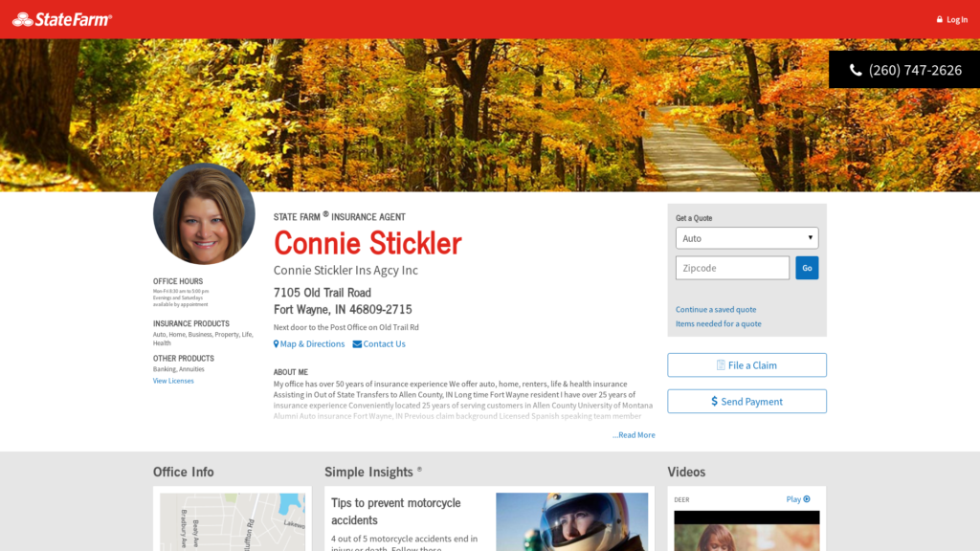Click the document icon on File a Claim
980x551 pixels.
tap(721, 365)
